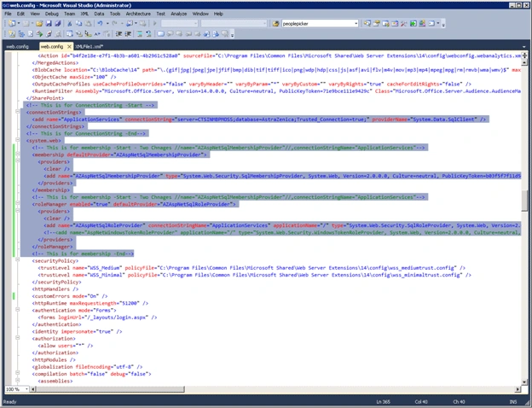Screen dimensions: 532x408
Task: Collapse the authentication mode outline node
Action: point(17,310)
